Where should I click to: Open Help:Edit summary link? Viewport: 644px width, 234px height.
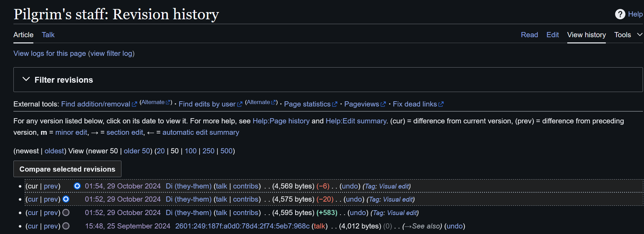pos(356,121)
